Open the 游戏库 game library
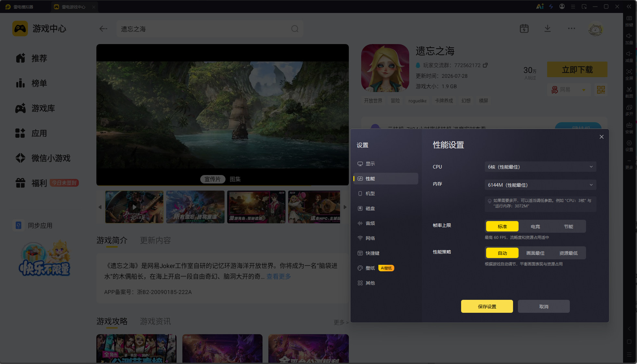Screen dimensions: 637x364 point(35,108)
